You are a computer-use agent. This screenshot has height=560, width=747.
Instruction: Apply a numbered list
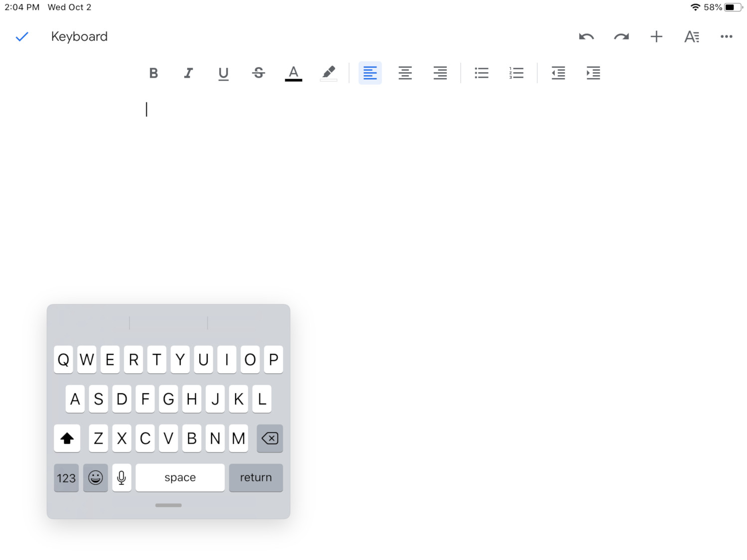pyautogui.click(x=516, y=73)
